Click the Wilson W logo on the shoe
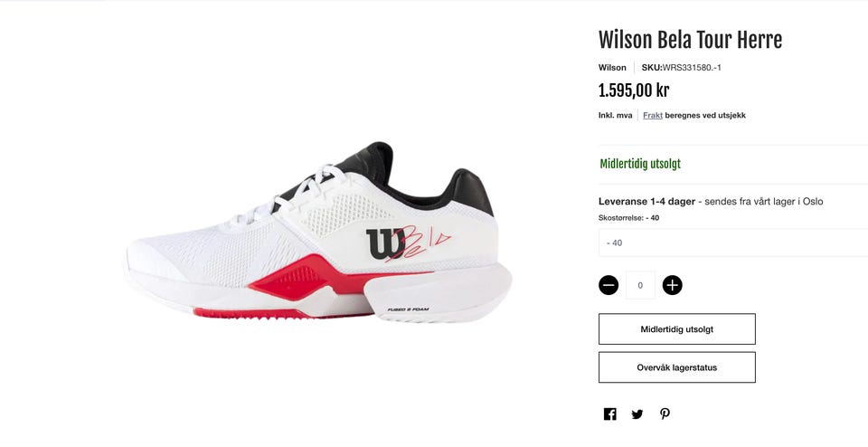The width and height of the screenshot is (868, 447). pyautogui.click(x=385, y=244)
